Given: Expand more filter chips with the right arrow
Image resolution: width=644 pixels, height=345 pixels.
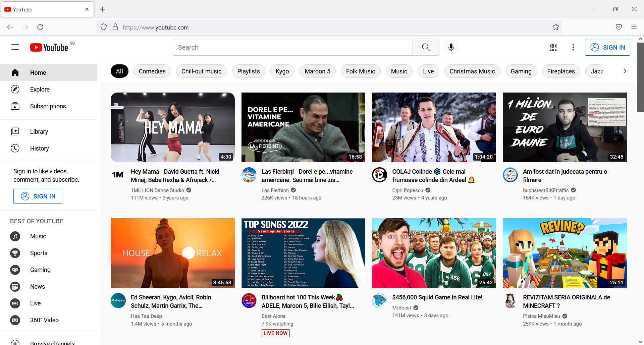Looking at the screenshot, I should [x=625, y=71].
